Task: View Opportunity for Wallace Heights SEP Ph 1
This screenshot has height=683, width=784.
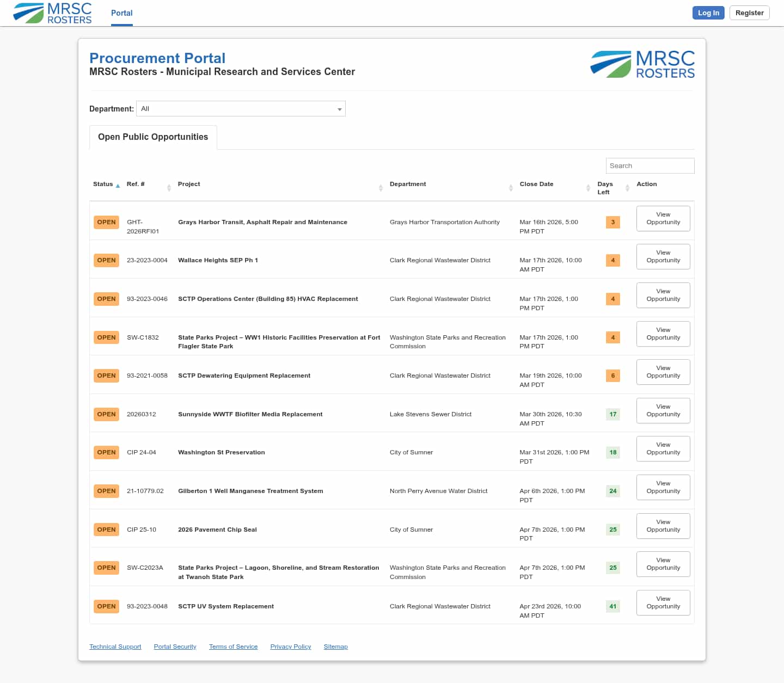Action: click(663, 256)
